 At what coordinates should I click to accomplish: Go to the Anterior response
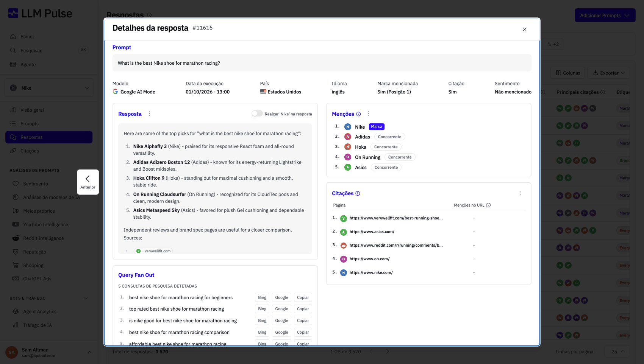coord(88,182)
